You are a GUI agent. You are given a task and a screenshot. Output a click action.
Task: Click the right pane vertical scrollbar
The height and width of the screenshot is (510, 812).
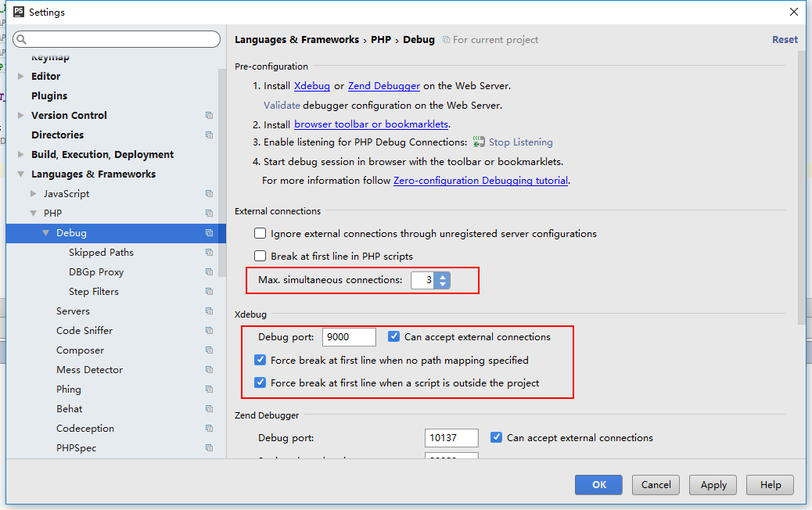pos(802,186)
